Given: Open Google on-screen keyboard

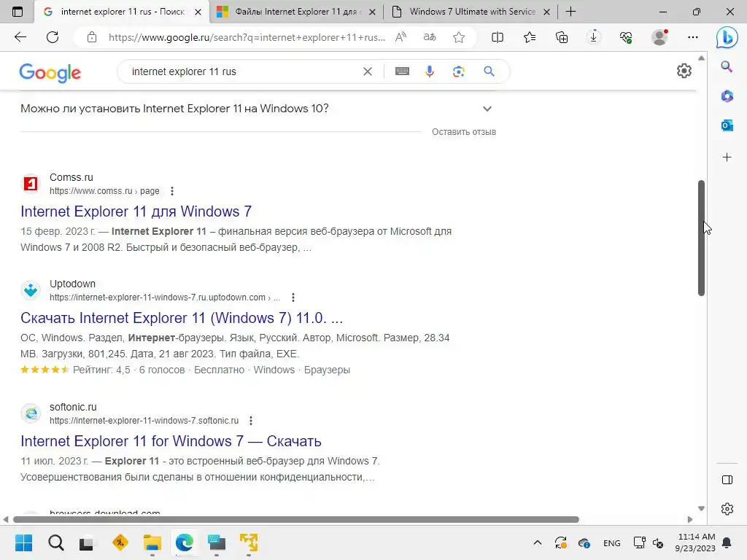Looking at the screenshot, I should click(402, 71).
